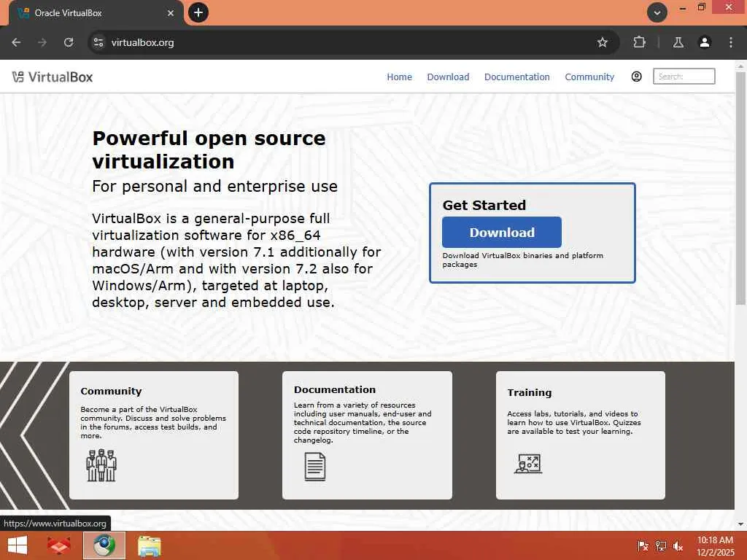Click the network tray icon

point(661,546)
